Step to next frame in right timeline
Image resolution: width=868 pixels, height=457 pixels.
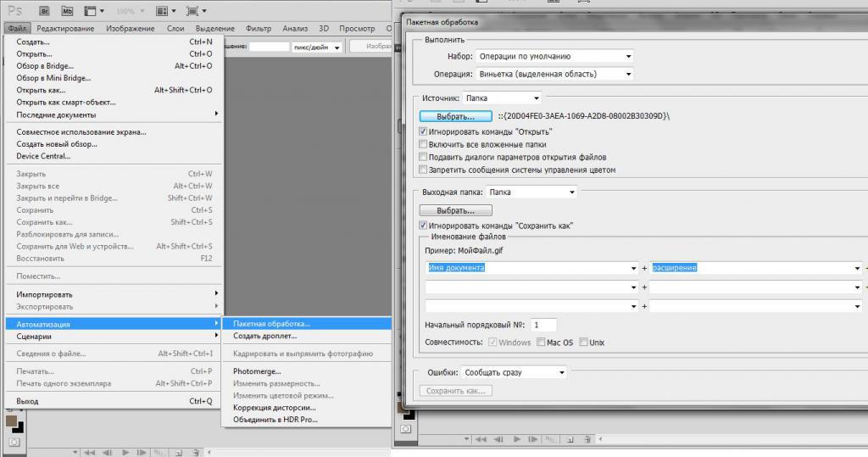pyautogui.click(x=533, y=439)
